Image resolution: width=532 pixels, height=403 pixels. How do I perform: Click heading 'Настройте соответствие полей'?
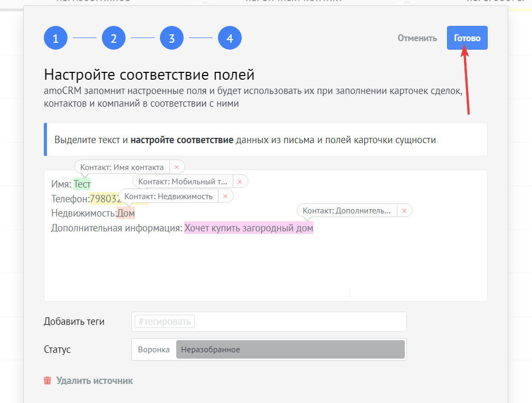(149, 74)
